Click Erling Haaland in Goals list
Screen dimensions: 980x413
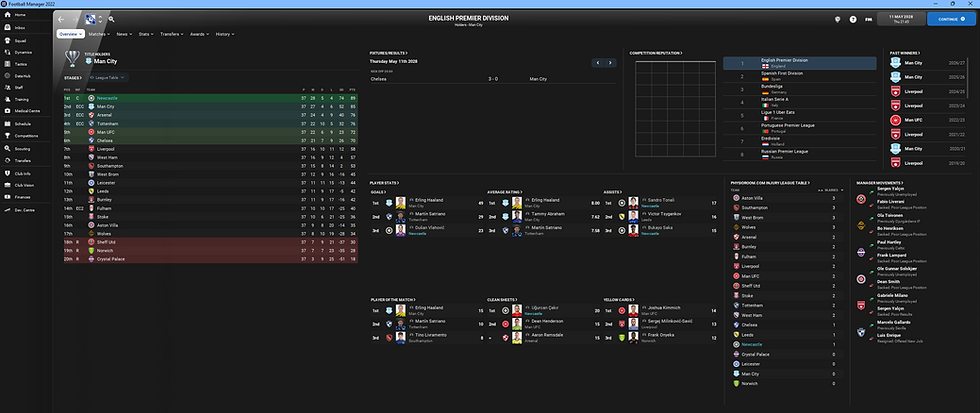[x=427, y=201]
